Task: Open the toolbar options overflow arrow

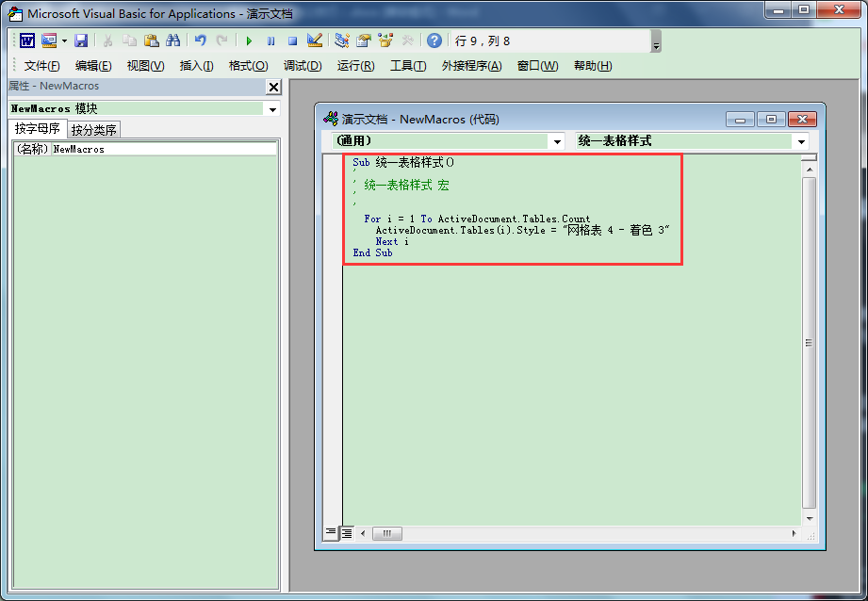Action: tap(656, 41)
